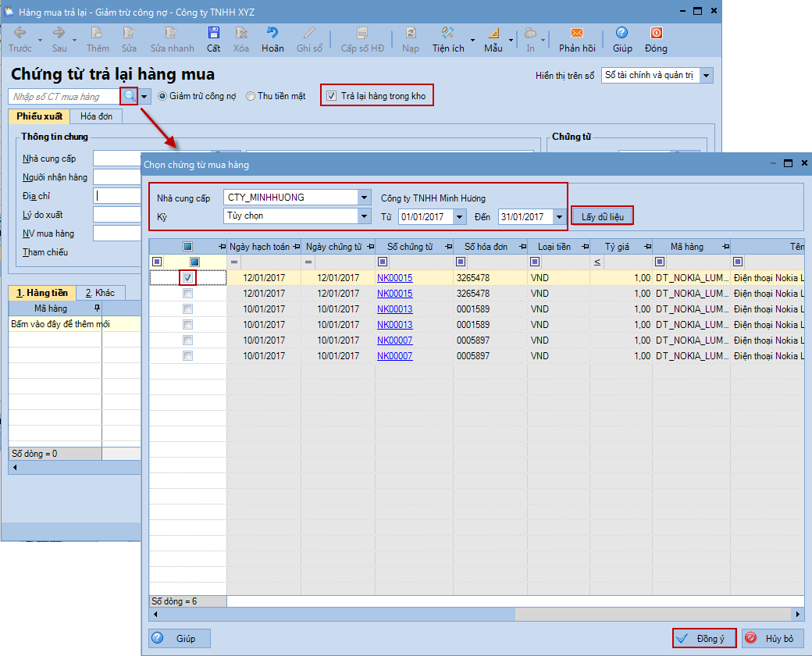The image size is (812, 656).
Task: Open NK00015 link in first row
Action: [x=394, y=278]
